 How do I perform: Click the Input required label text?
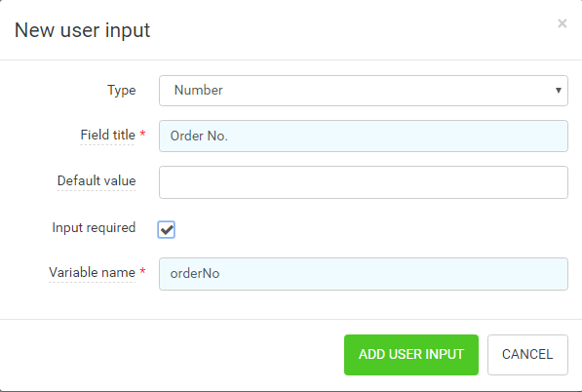[x=94, y=227]
